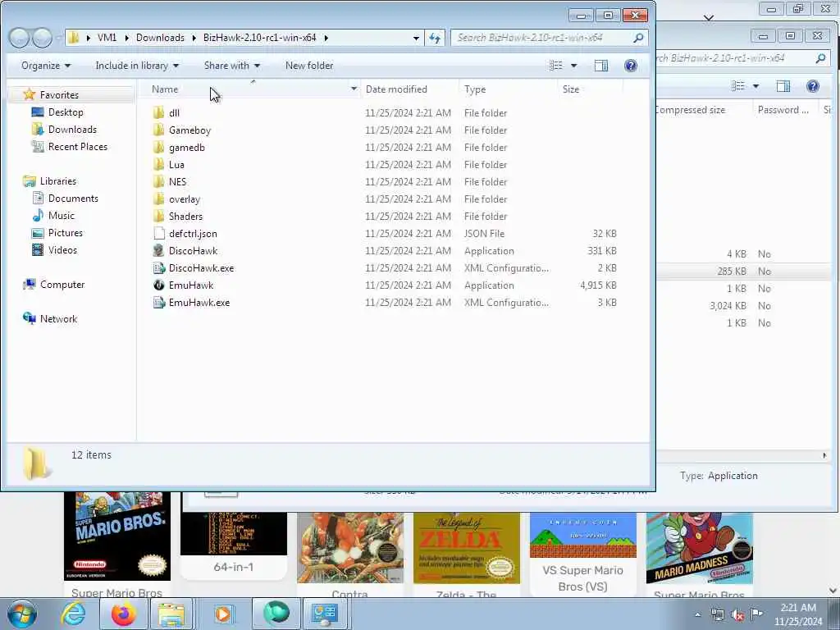Sort by Compressed size in back window
840x630 pixels.
point(691,110)
